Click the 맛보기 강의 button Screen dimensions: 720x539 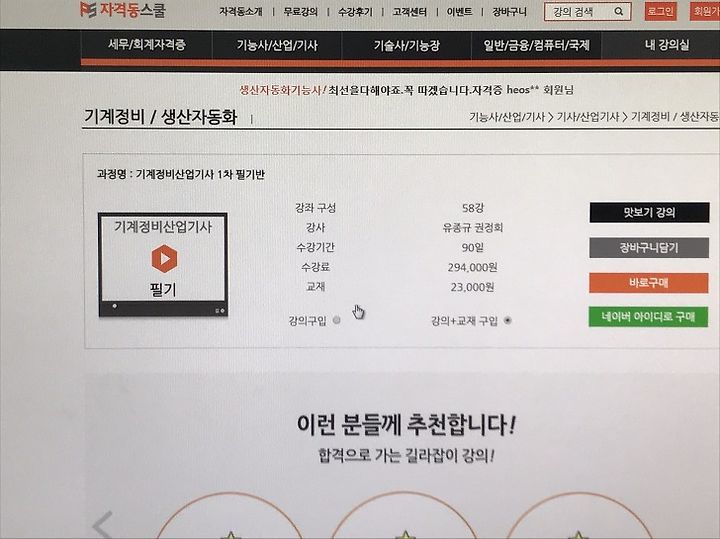point(649,213)
